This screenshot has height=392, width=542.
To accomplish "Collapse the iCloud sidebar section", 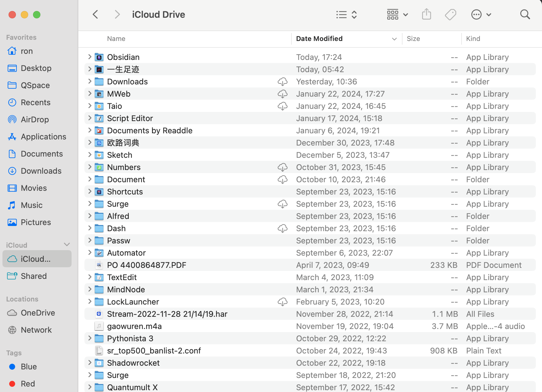I will click(x=67, y=245).
